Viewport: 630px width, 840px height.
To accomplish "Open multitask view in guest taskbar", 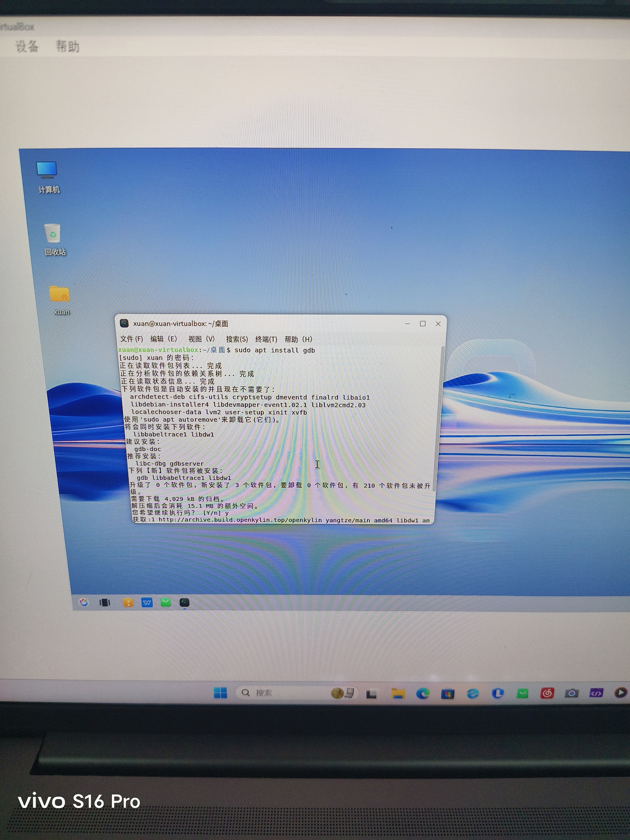I will [105, 603].
